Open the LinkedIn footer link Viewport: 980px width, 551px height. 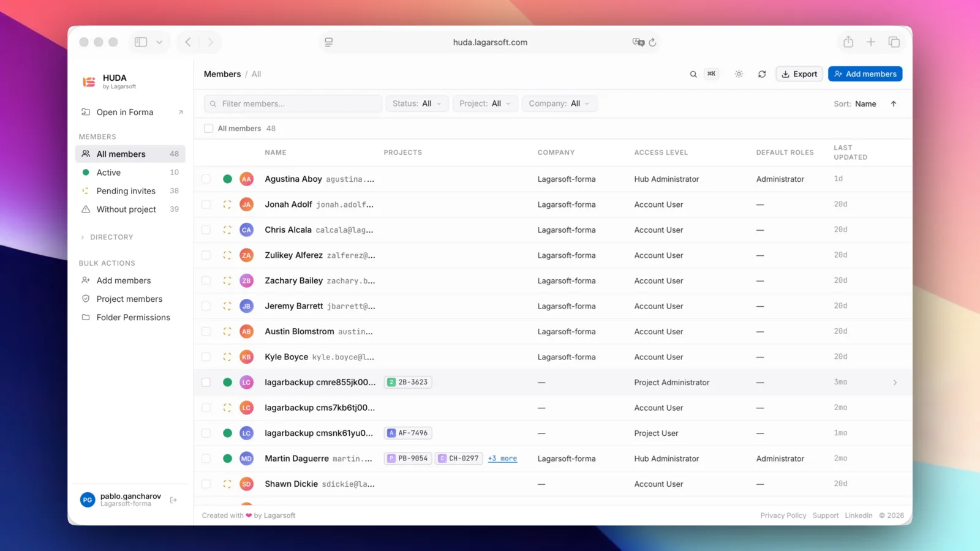point(859,515)
